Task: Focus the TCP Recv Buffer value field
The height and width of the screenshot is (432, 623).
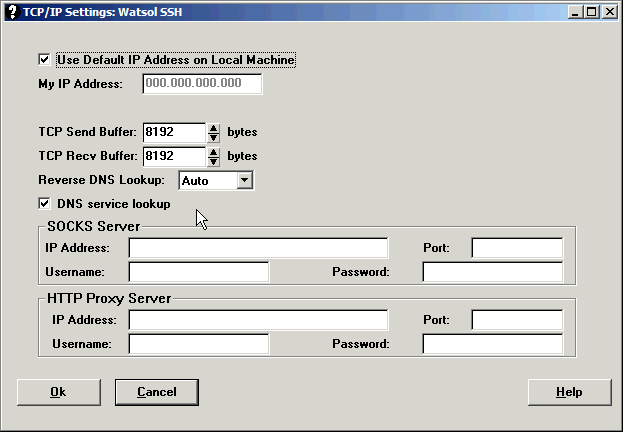Action: click(173, 156)
